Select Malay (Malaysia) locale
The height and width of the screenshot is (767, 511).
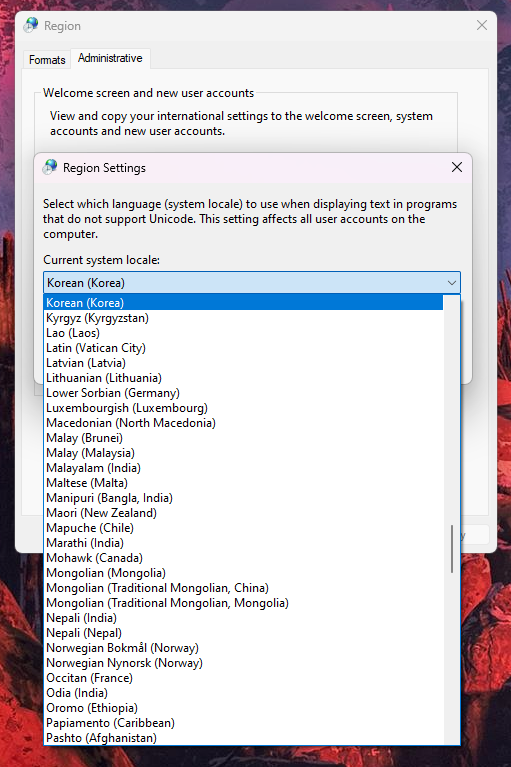pyautogui.click(x=244, y=453)
